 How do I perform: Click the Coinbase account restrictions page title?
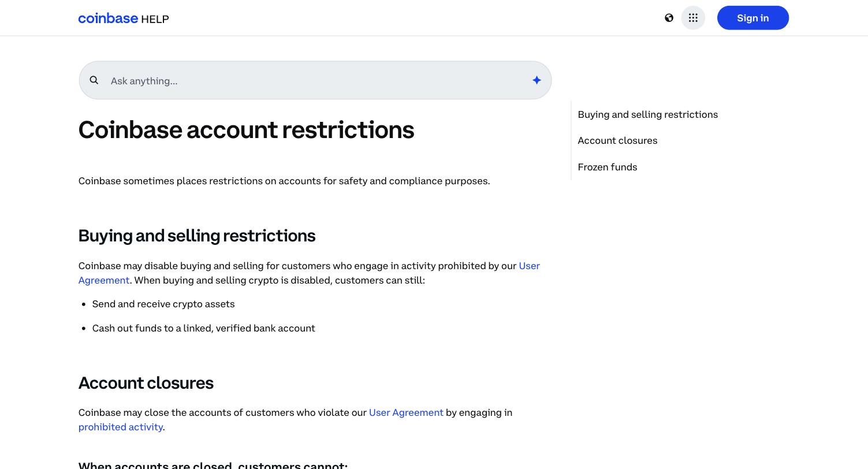[x=246, y=130]
